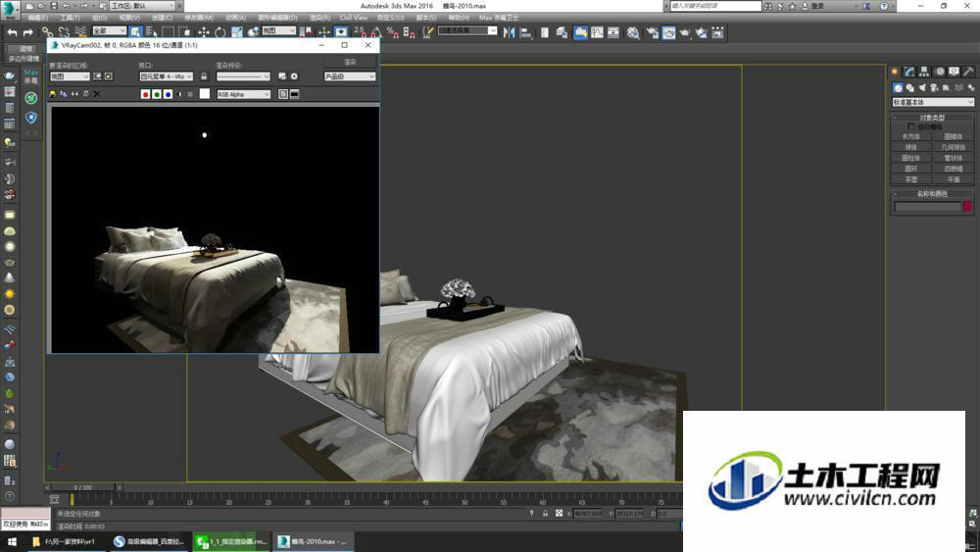Click the object name input field
Image resolution: width=980 pixels, height=552 pixels.
[927, 206]
